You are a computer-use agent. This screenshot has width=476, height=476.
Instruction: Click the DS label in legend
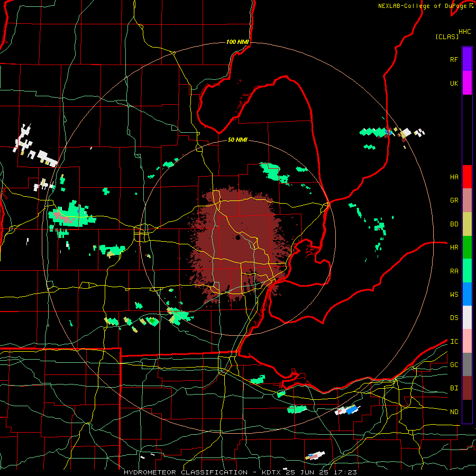pyautogui.click(x=454, y=318)
